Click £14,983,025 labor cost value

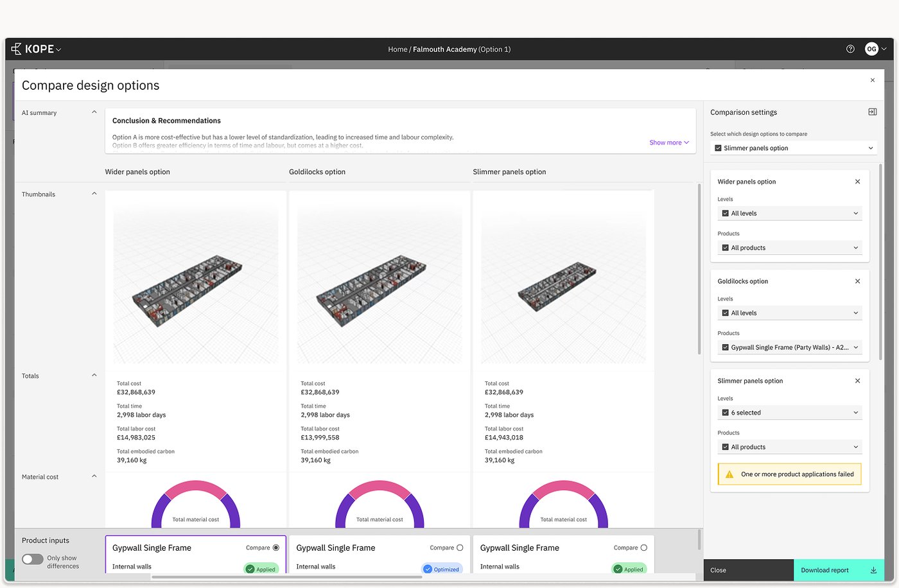(x=136, y=438)
